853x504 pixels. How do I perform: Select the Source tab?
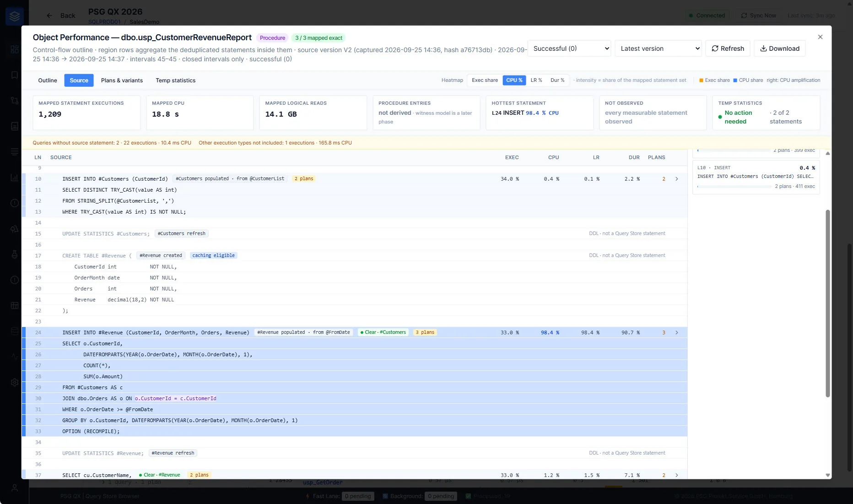pos(79,80)
